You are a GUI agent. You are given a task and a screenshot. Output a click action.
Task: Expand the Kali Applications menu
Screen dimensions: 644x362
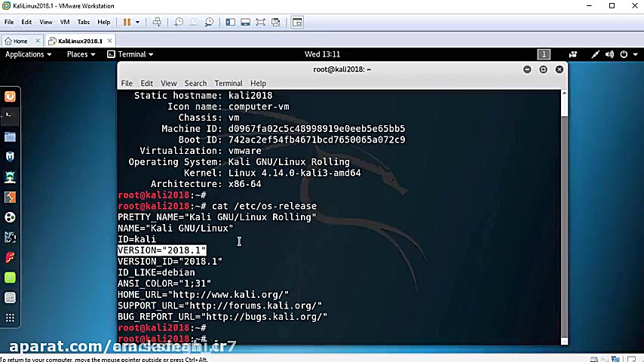click(x=29, y=54)
